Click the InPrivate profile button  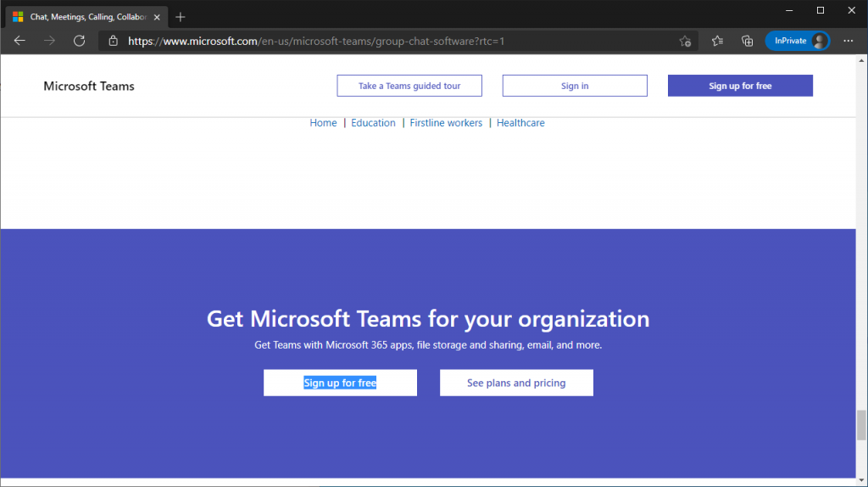click(x=797, y=41)
